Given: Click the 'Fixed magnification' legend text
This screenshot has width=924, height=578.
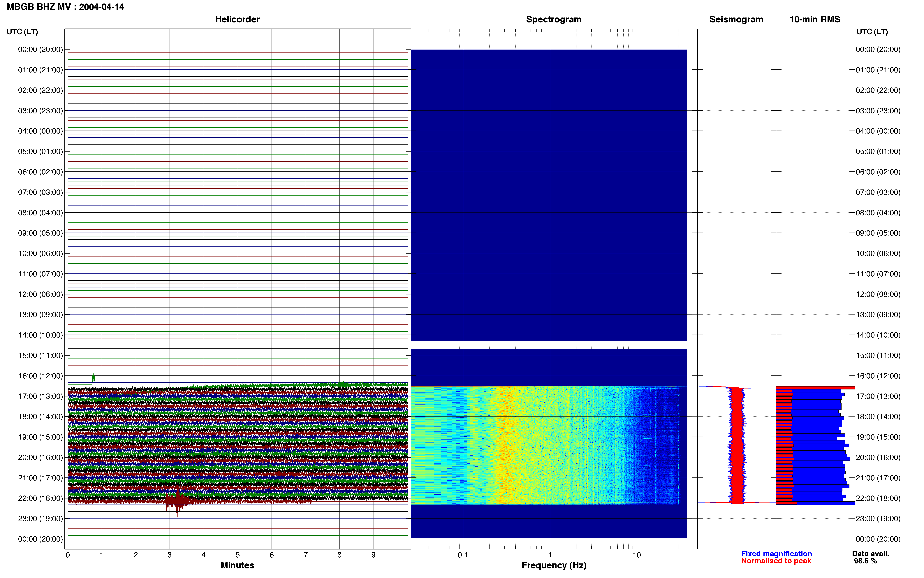Looking at the screenshot, I should click(x=776, y=554).
